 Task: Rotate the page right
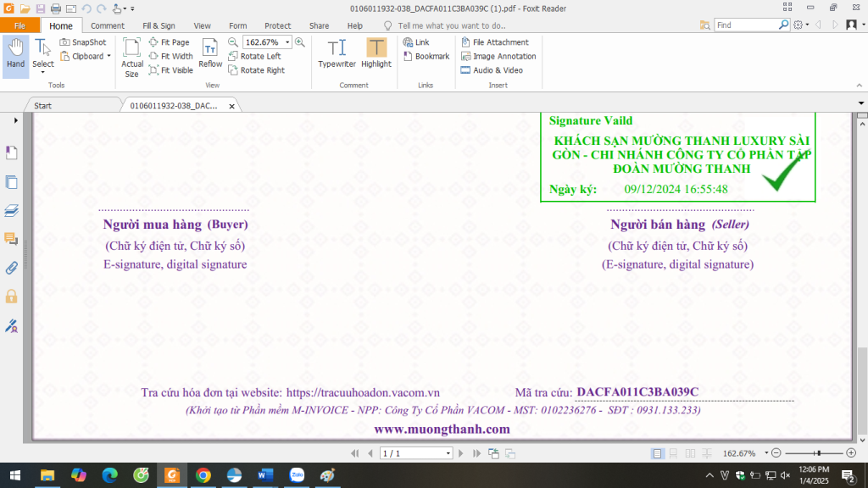(257, 70)
